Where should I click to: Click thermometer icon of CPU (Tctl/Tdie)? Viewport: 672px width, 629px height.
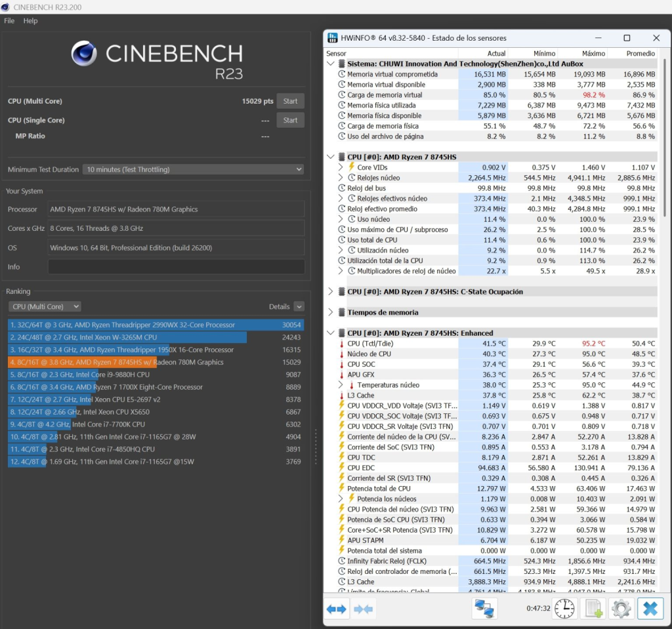point(341,344)
